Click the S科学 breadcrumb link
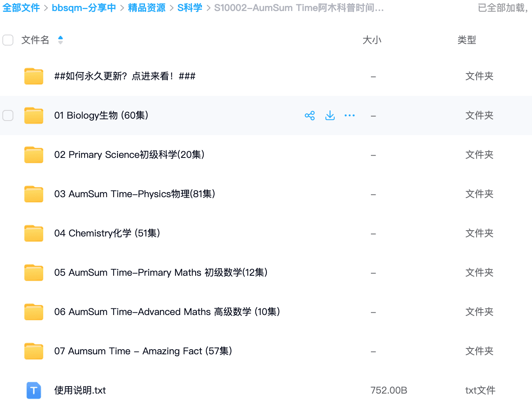Screen dimensions: 532x414 click(189, 7)
